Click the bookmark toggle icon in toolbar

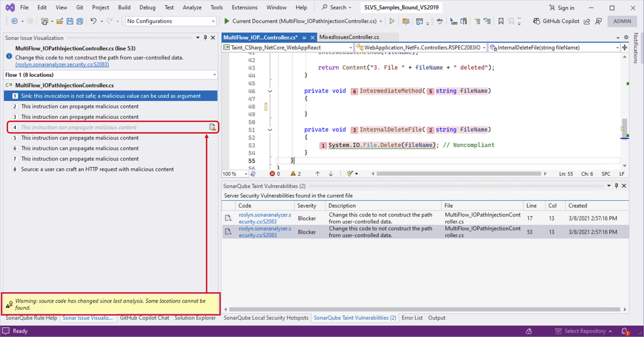click(x=501, y=21)
